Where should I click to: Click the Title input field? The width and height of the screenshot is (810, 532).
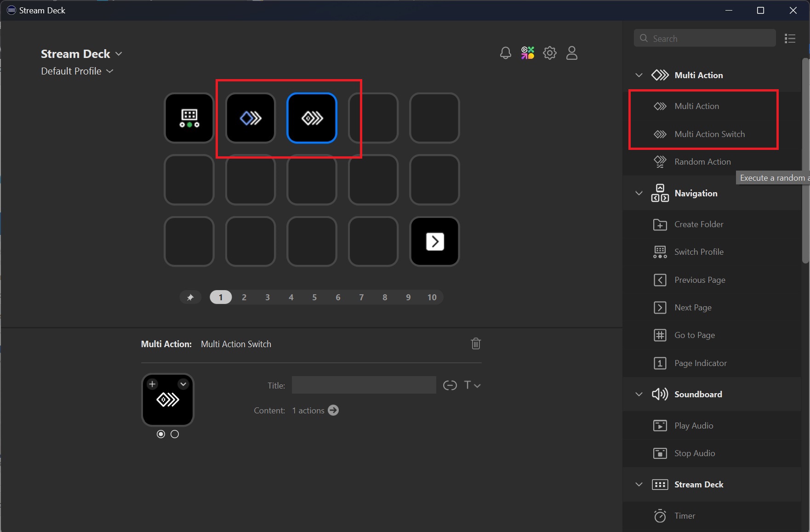point(364,385)
